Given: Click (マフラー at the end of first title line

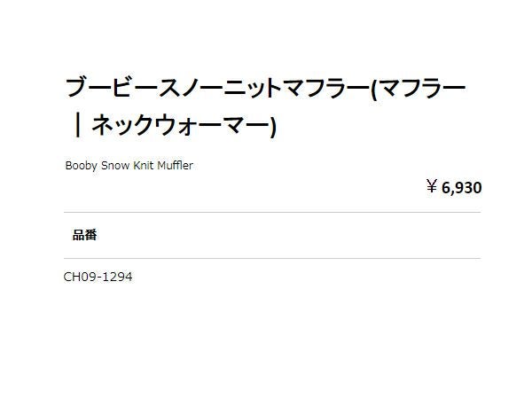Looking at the screenshot, I should click(418, 88).
